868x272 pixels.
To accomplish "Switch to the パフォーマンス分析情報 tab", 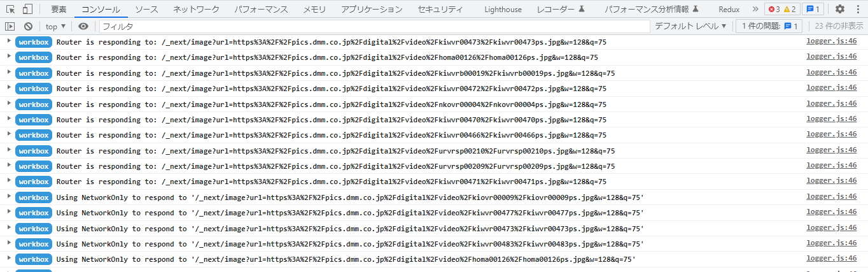I will [x=652, y=10].
